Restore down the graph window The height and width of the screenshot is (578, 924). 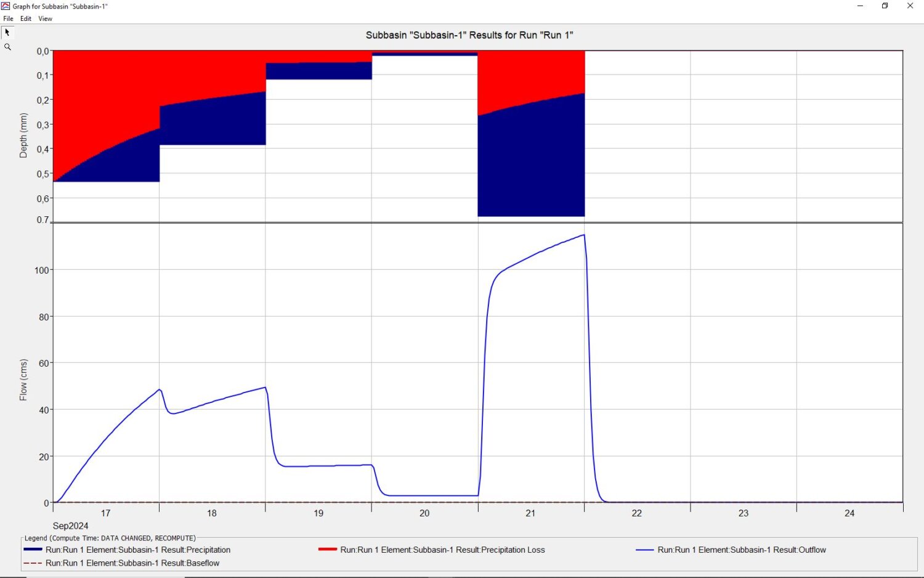tap(885, 6)
